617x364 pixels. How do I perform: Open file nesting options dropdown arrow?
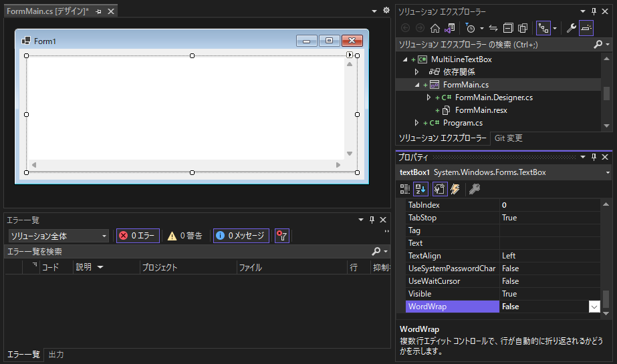click(554, 28)
